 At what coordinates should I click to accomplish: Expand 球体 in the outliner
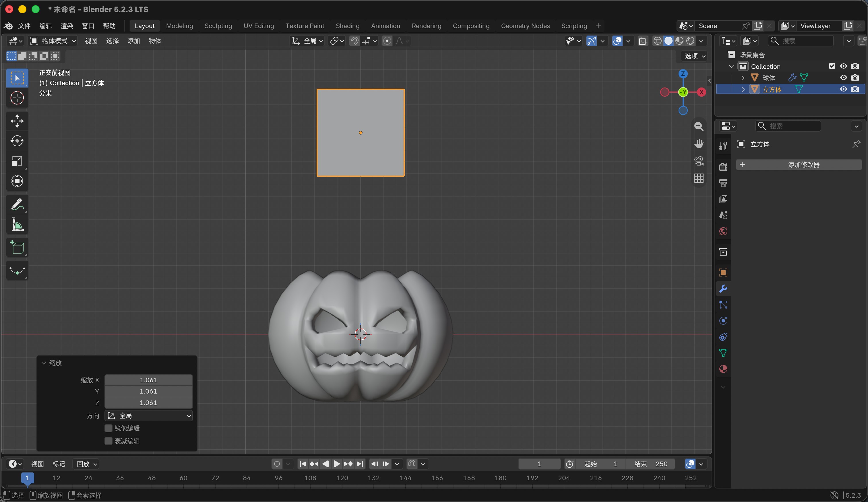coord(743,78)
